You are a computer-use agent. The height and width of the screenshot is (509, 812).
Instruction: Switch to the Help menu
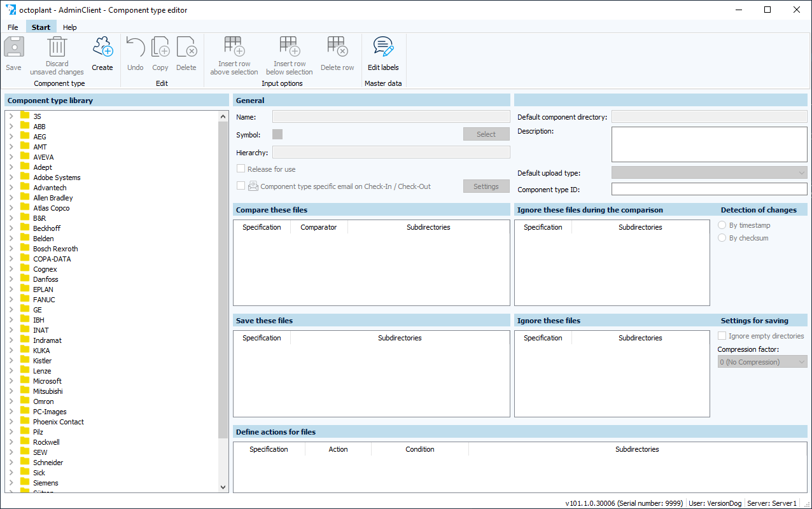tap(70, 27)
